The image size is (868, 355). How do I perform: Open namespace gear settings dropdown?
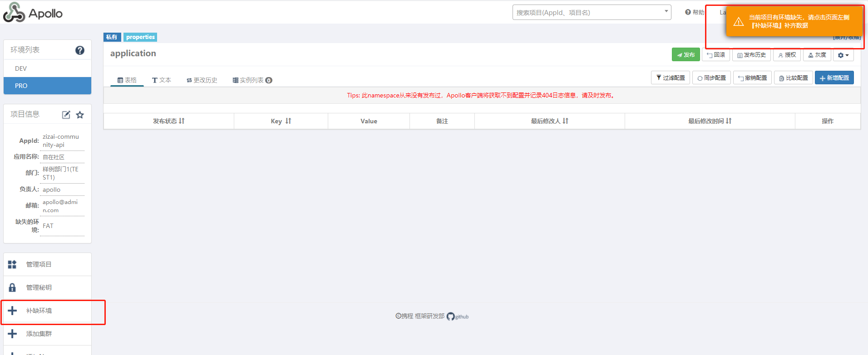843,55
